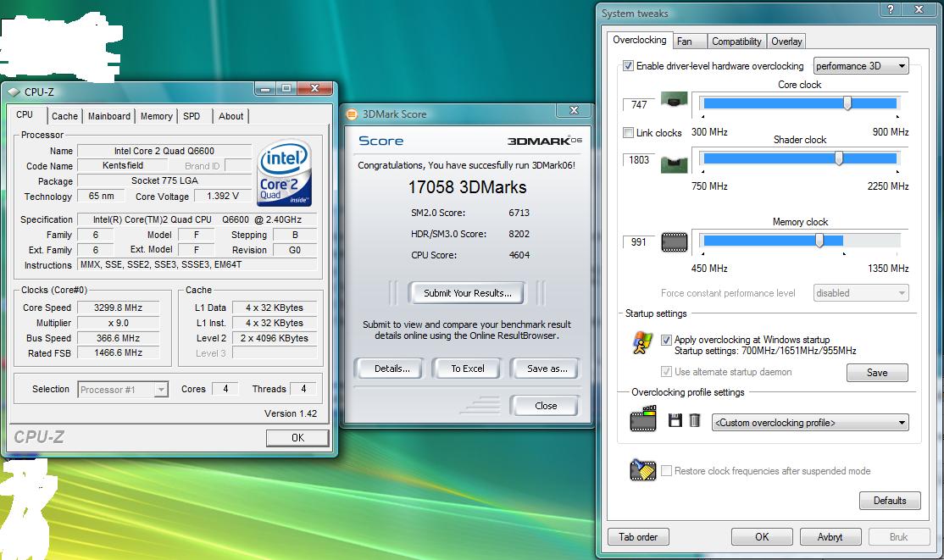Image resolution: width=944 pixels, height=560 pixels.
Task: Click the Core clock slider handle
Action: click(847, 103)
